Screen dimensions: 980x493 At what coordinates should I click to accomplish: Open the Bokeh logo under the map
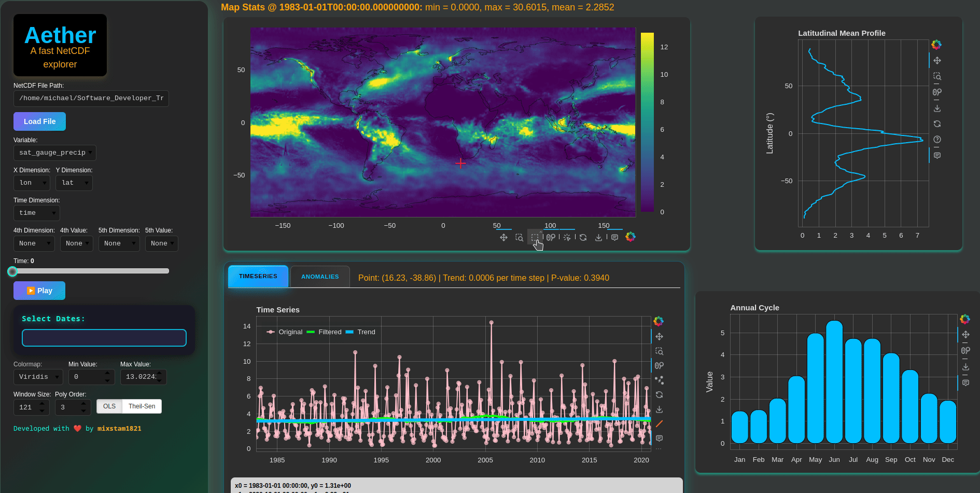pyautogui.click(x=631, y=237)
